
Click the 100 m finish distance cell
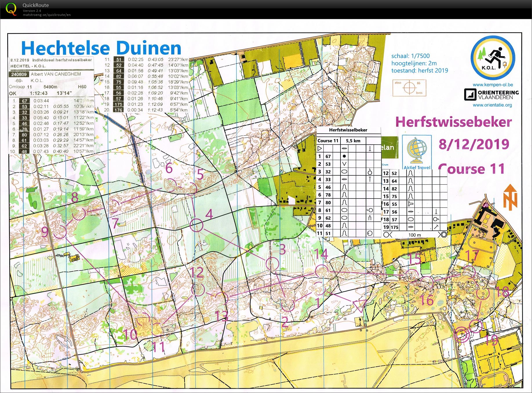[x=415, y=235]
